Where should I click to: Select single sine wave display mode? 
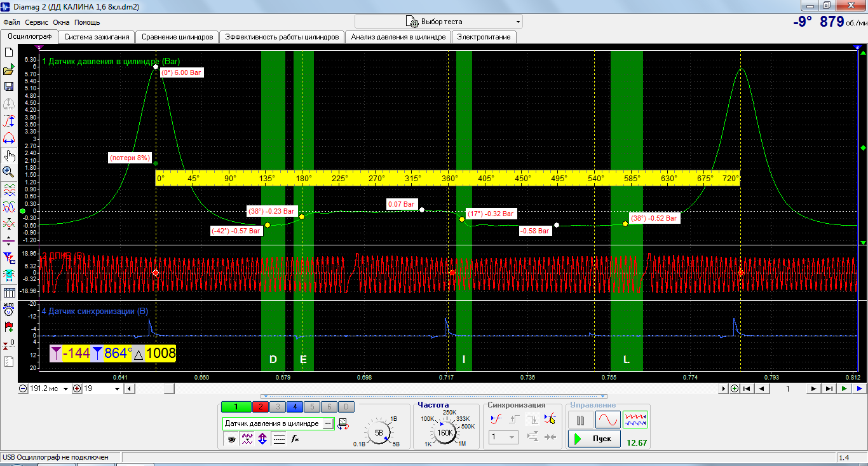click(607, 420)
